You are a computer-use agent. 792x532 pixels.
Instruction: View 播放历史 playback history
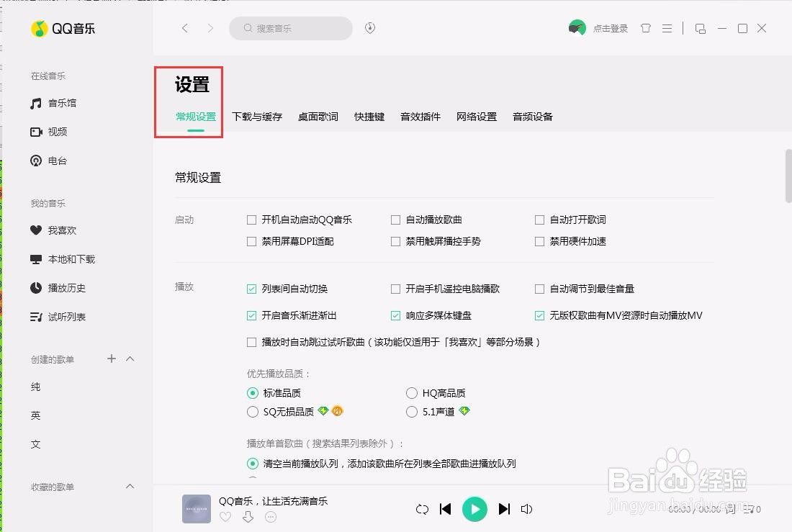[68, 288]
